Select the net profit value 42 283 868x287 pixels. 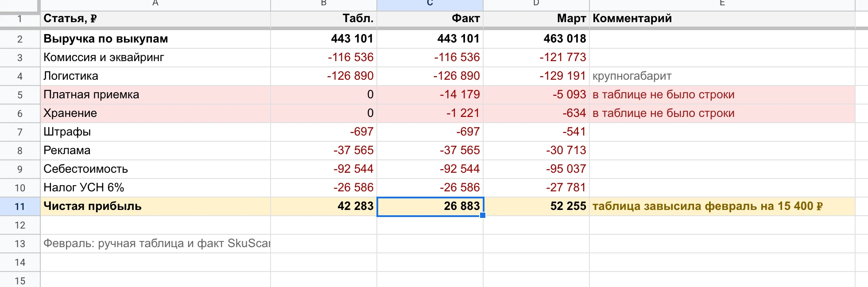click(324, 206)
